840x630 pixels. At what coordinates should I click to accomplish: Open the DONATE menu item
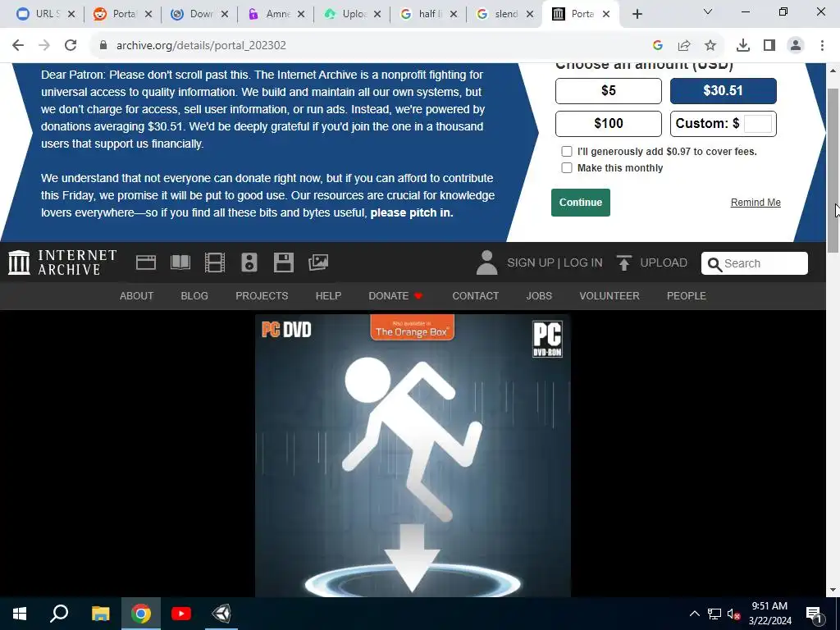[x=396, y=295]
